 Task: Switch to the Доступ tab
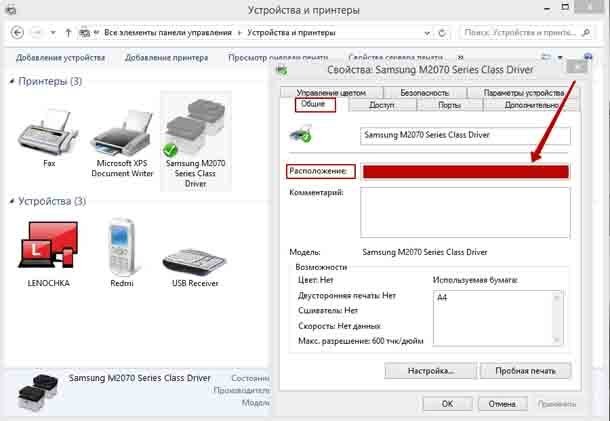click(382, 105)
